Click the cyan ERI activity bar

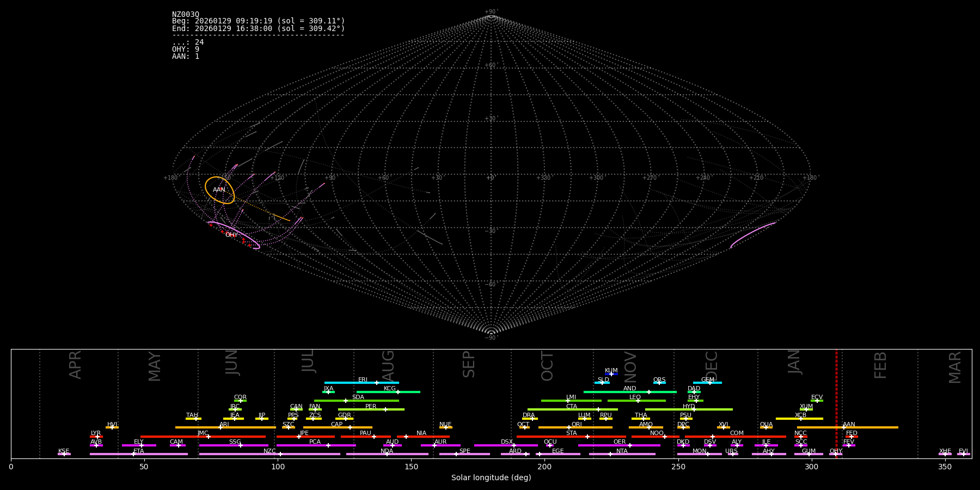pyautogui.click(x=362, y=383)
